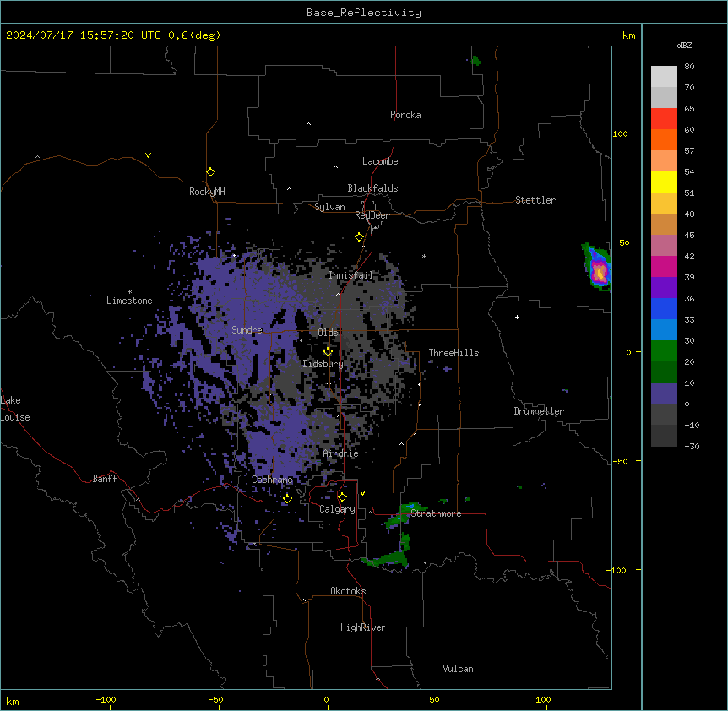The width and height of the screenshot is (728, 711).
Task: Click the 65 value in dBZ legend
Action: coord(689,109)
